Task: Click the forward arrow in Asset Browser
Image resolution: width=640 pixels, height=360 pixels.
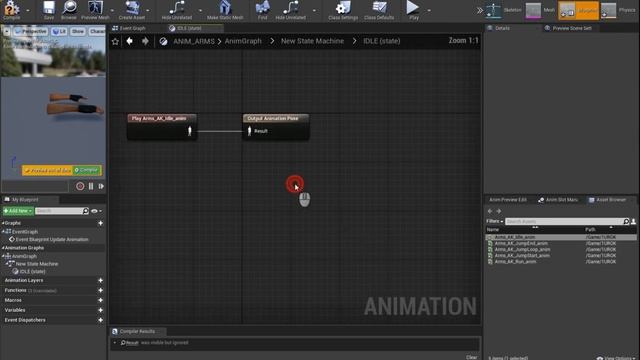Action: (498, 211)
